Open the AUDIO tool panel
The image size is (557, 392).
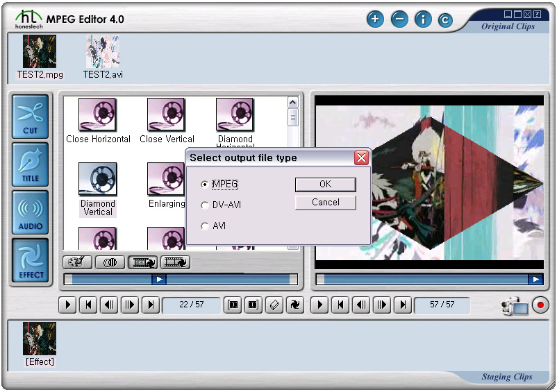pos(30,212)
